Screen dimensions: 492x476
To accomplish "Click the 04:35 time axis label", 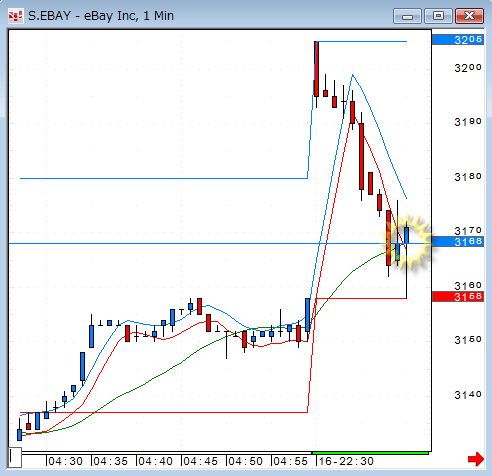I will pos(110,461).
